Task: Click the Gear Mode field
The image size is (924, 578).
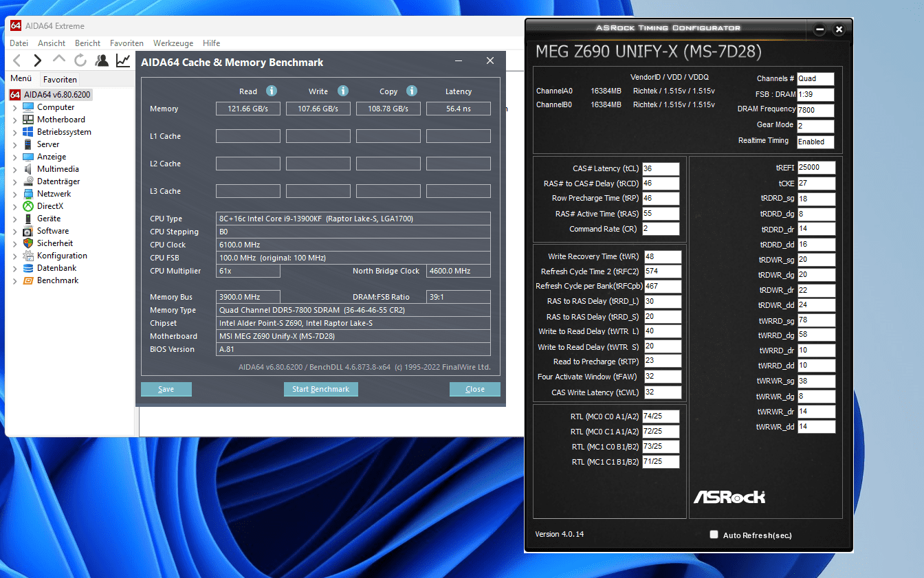Action: tap(815, 126)
